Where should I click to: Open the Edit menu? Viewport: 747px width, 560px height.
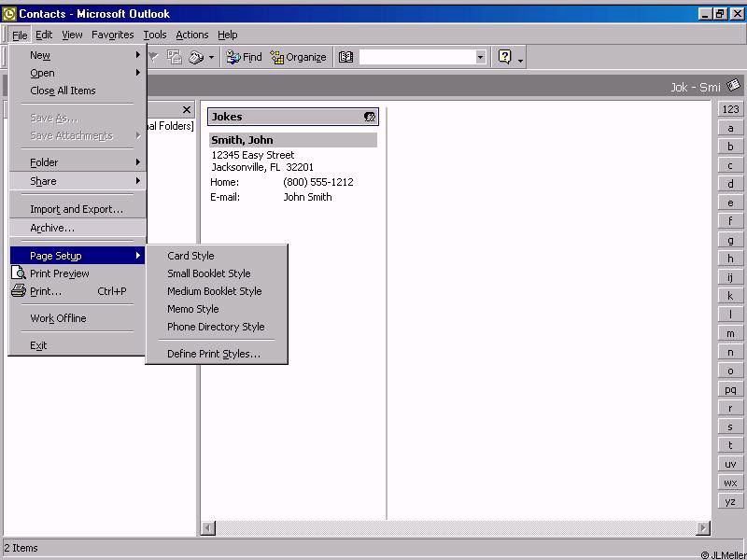click(44, 35)
